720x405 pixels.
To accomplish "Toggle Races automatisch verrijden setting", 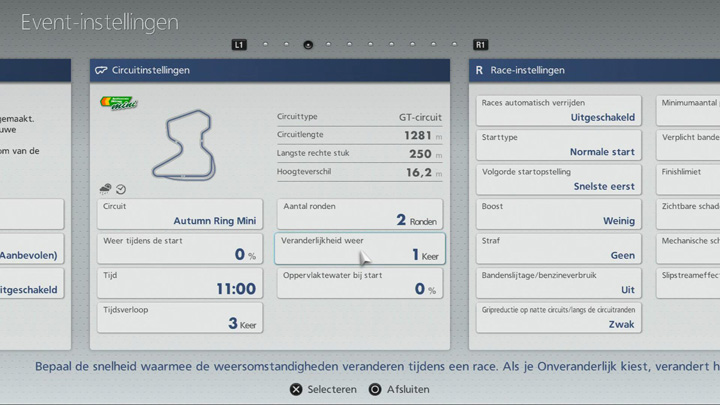I will [x=558, y=110].
